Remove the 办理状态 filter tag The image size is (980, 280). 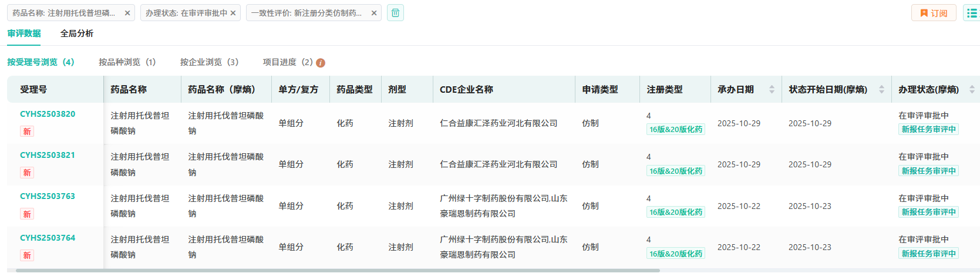[233, 13]
